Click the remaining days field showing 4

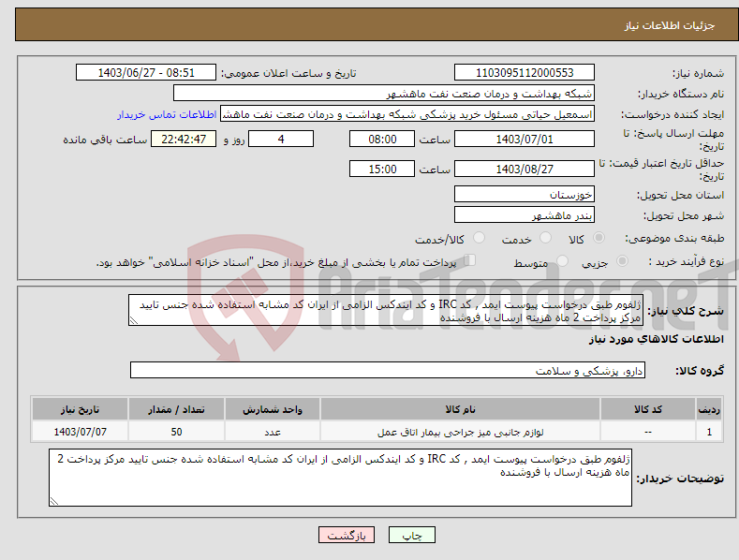[x=281, y=139]
